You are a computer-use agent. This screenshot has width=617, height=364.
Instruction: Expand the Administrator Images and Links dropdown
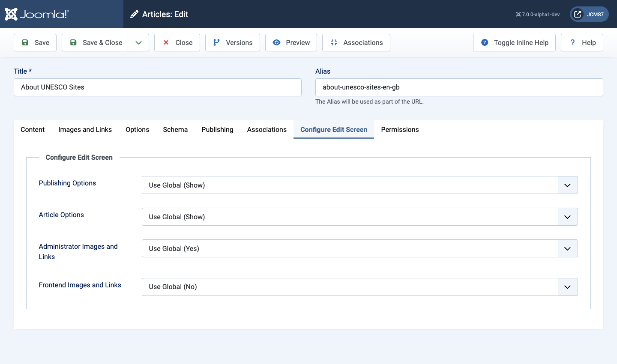(360, 248)
